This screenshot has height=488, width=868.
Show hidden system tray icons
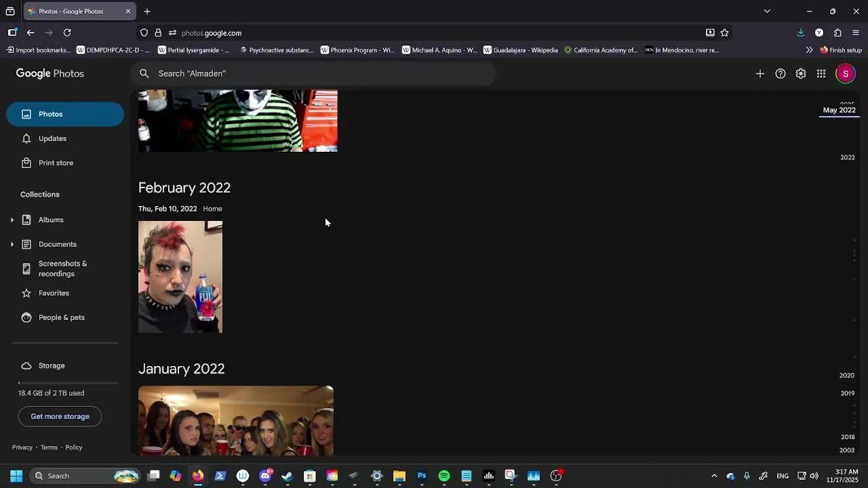(x=714, y=476)
